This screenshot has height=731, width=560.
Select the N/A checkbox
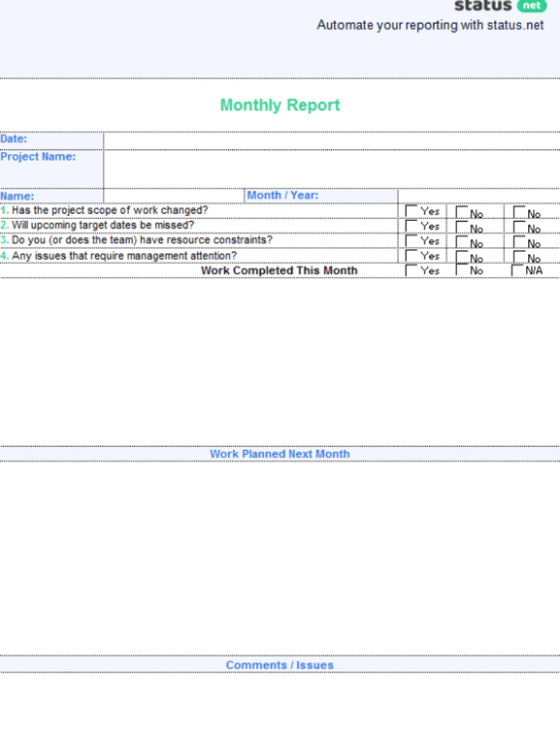517,270
